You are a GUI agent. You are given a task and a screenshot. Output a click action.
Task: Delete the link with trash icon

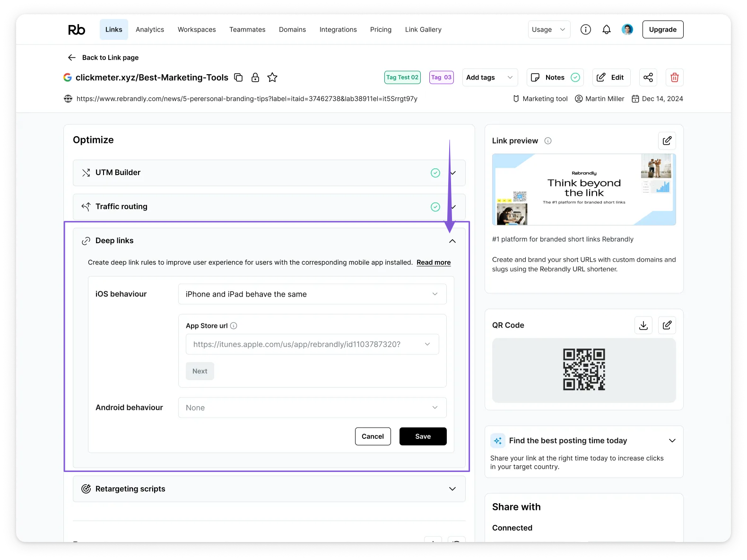675,78
